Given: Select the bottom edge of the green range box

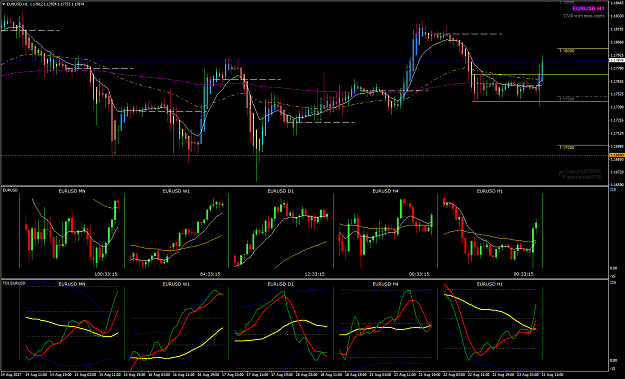Looking at the screenshot, I should pos(540,102).
